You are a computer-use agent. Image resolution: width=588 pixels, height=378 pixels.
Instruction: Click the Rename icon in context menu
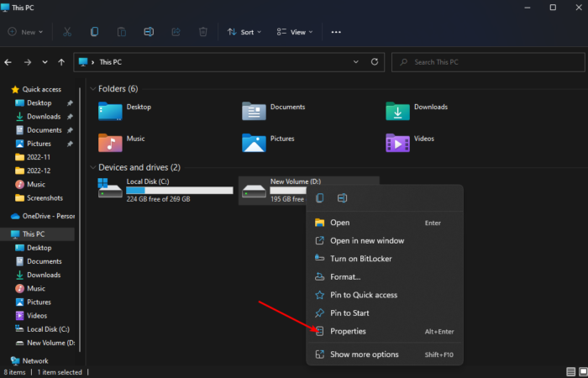click(x=342, y=198)
